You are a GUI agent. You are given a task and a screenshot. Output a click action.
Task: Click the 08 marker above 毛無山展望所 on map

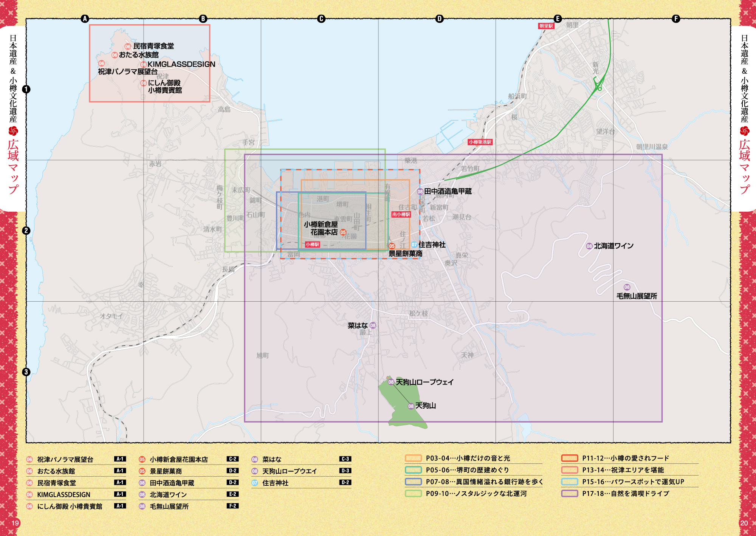pos(627,287)
